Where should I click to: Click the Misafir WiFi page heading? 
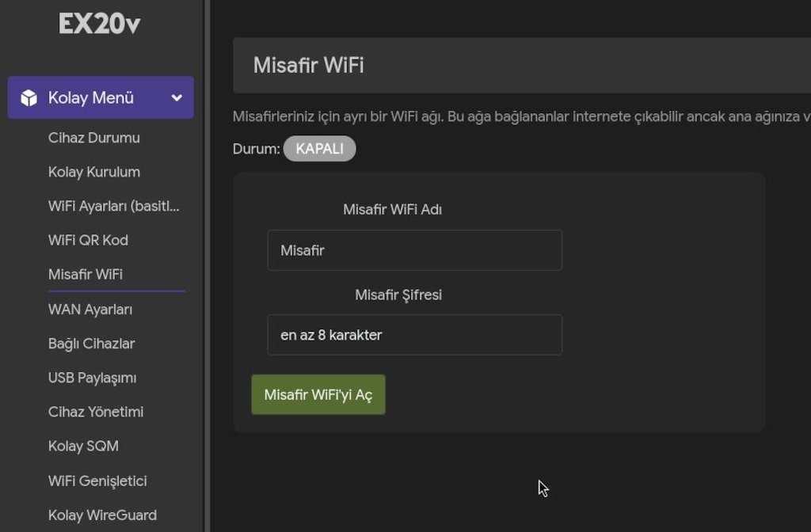tap(309, 65)
